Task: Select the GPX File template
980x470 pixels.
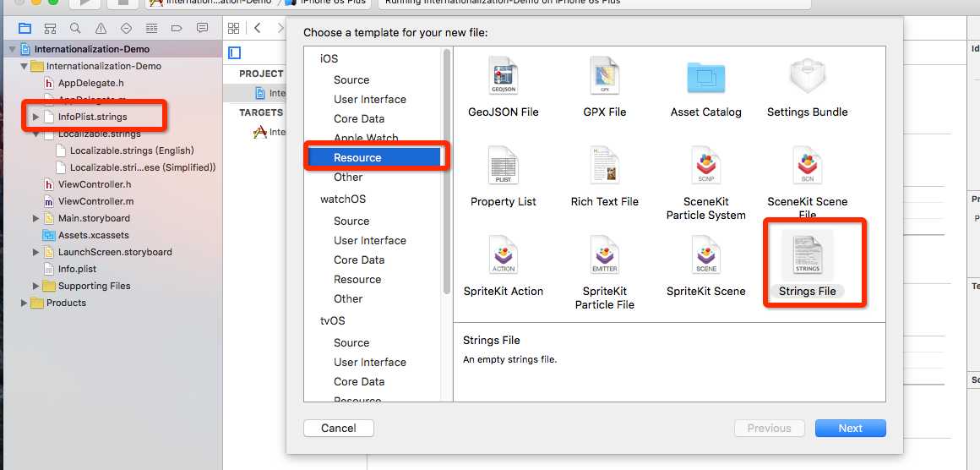Action: tap(604, 88)
